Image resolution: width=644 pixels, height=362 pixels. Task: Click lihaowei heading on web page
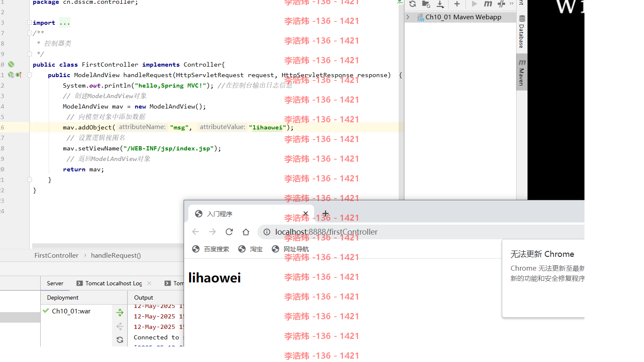215,278
